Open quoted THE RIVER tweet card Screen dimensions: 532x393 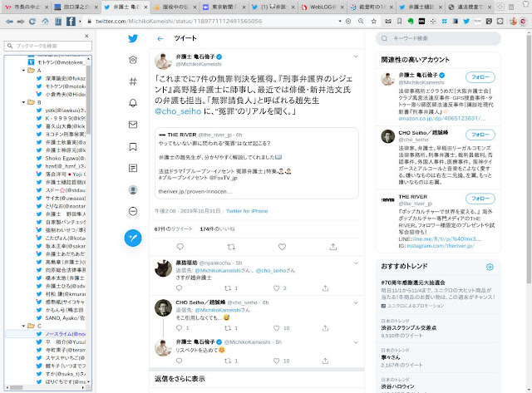click(x=257, y=163)
